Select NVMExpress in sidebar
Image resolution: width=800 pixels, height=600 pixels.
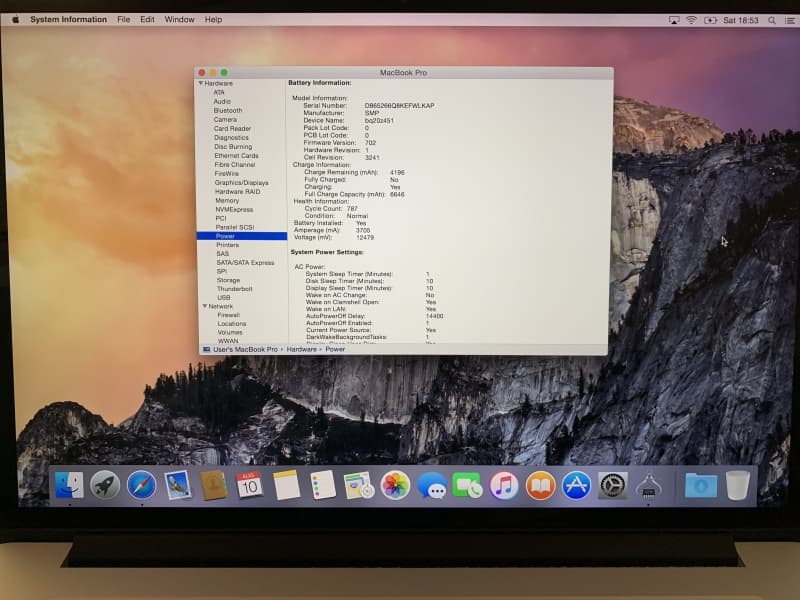coord(234,210)
